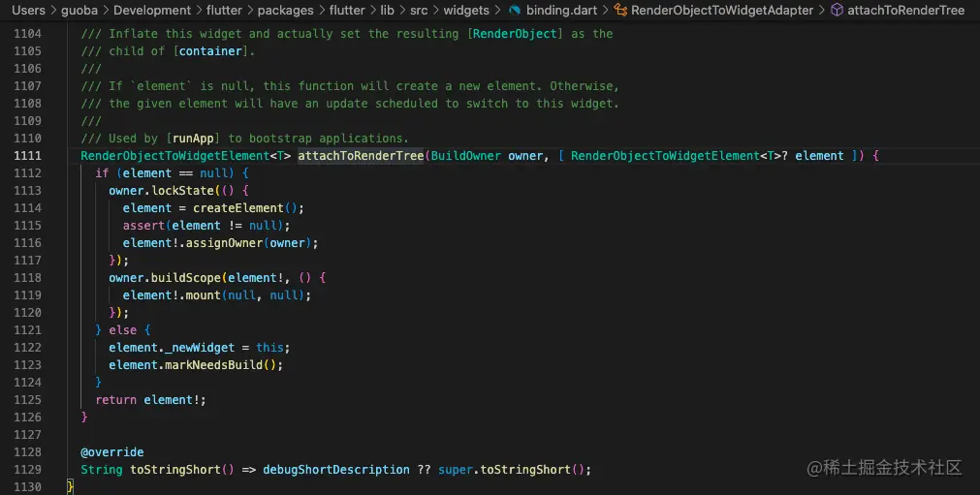This screenshot has height=495, width=980.
Task: Click the [runApp] doc reference on line 1110
Action: coord(193,139)
